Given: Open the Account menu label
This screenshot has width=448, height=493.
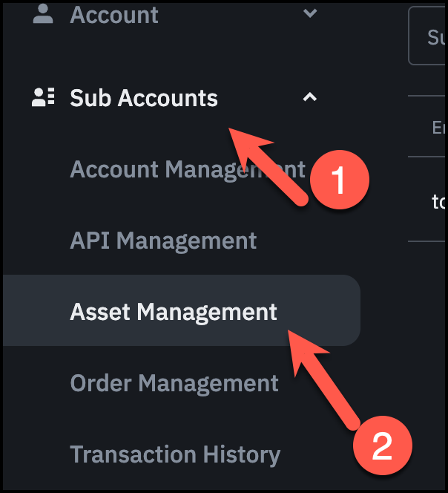Looking at the screenshot, I should pyautogui.click(x=114, y=15).
